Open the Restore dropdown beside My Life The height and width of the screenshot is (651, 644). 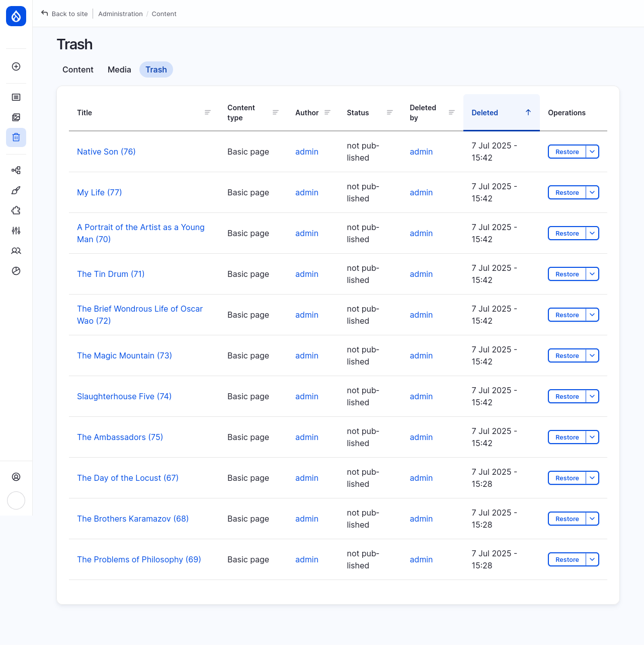pyautogui.click(x=592, y=192)
